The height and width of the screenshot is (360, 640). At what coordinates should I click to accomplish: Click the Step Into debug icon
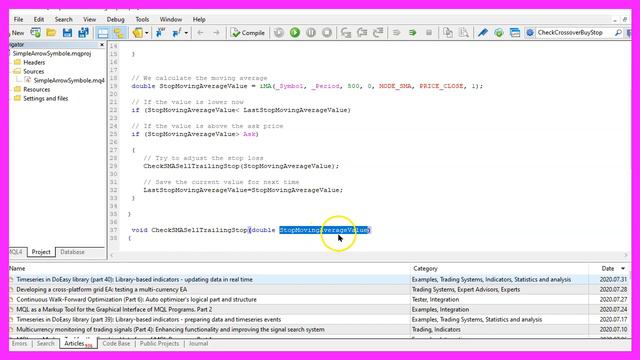[x=346, y=33]
